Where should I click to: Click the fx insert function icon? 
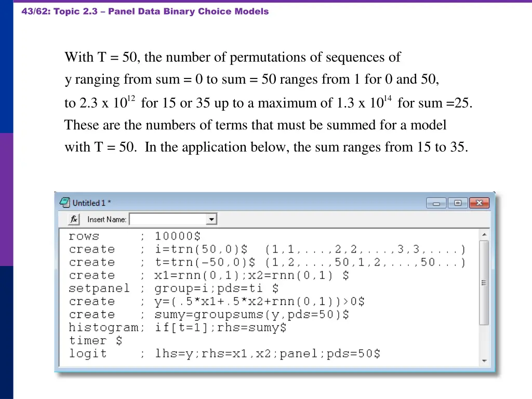(73, 219)
